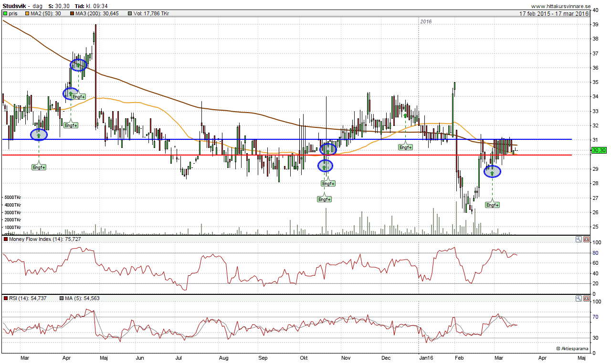Screen dimensions: 611x364
Task: Click the 2016 year marker label
Action: [x=426, y=21]
